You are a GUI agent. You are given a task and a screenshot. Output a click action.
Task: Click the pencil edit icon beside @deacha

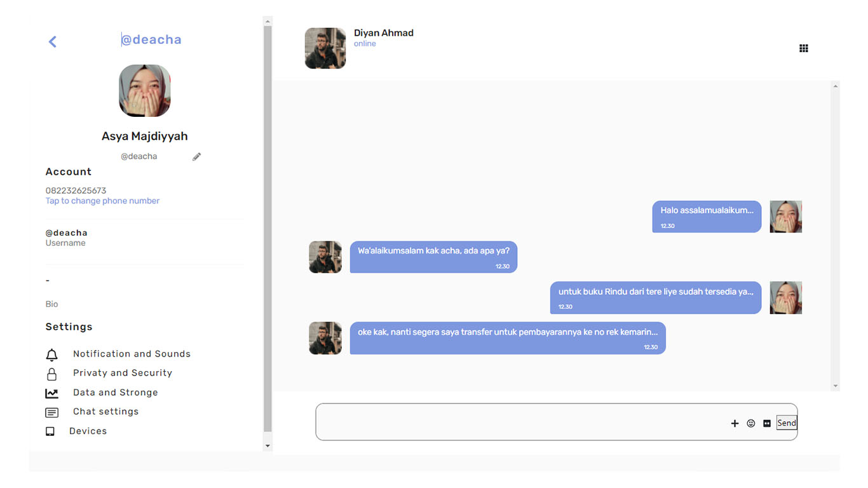(x=196, y=156)
